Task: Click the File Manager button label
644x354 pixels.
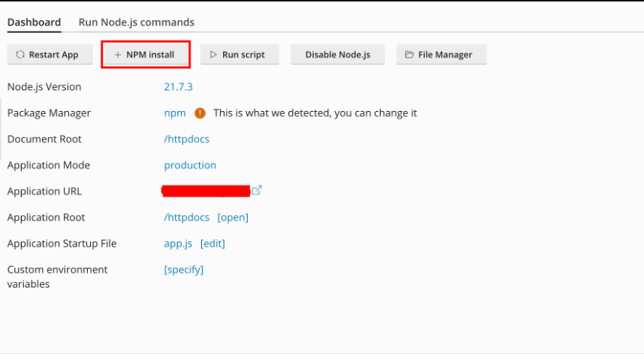Action: 445,55
